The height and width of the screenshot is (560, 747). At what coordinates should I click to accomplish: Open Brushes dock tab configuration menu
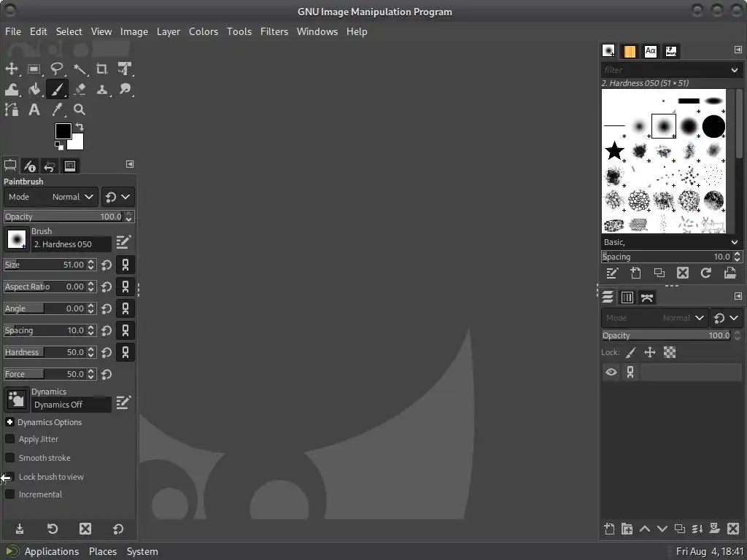pyautogui.click(x=738, y=50)
